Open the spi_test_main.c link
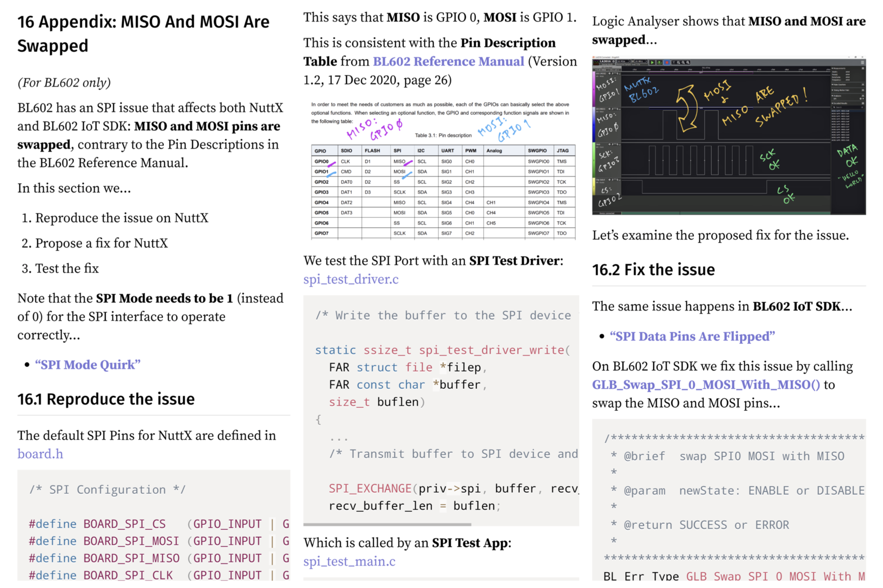 pyautogui.click(x=349, y=562)
